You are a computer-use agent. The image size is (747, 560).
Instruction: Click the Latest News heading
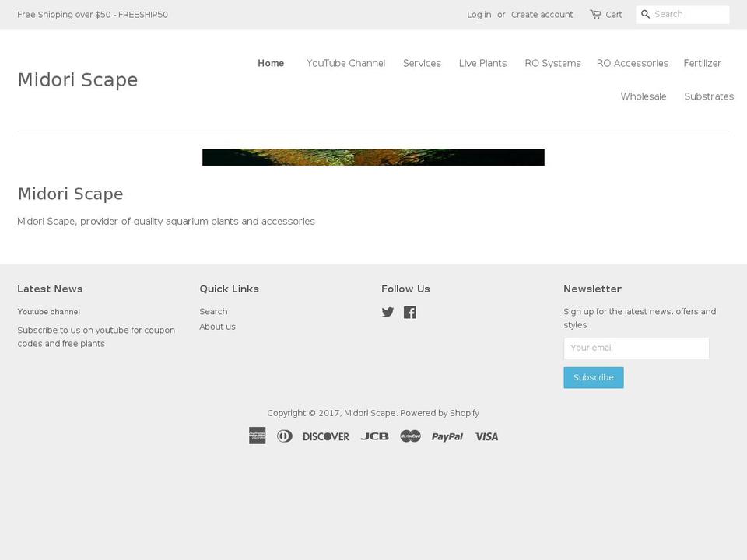50,289
